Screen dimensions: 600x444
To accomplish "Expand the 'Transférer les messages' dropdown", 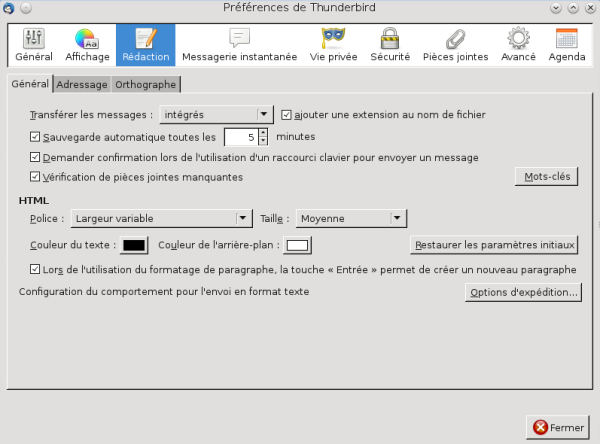I will point(217,114).
